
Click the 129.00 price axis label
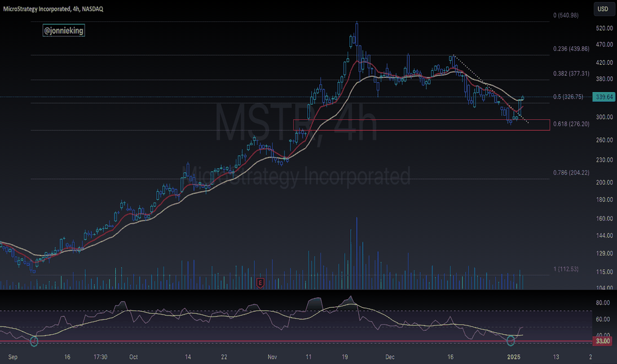coord(604,253)
